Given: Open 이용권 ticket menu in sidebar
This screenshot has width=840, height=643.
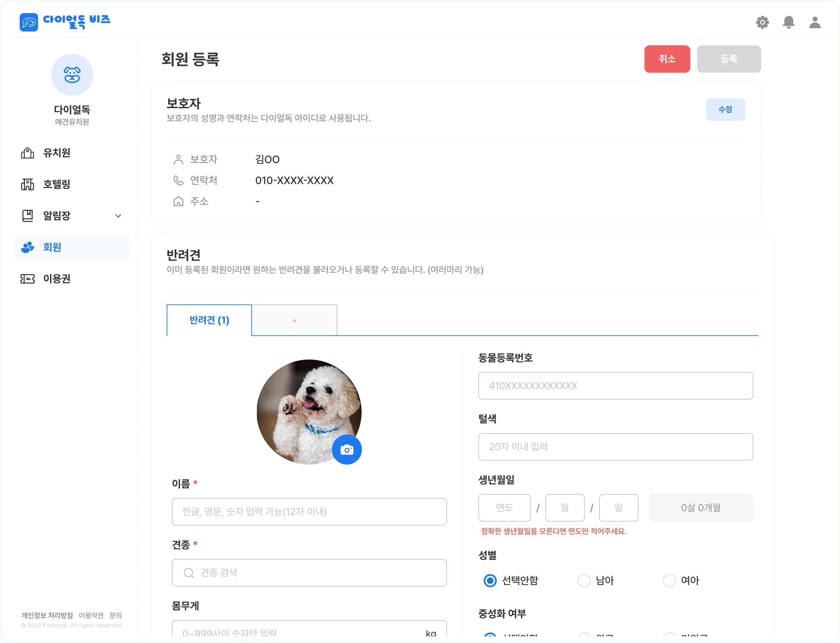Looking at the screenshot, I should (57, 279).
